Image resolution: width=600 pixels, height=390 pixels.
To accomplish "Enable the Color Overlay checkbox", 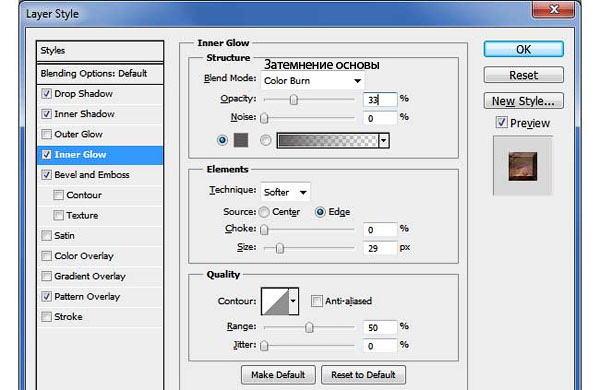I will tap(46, 256).
